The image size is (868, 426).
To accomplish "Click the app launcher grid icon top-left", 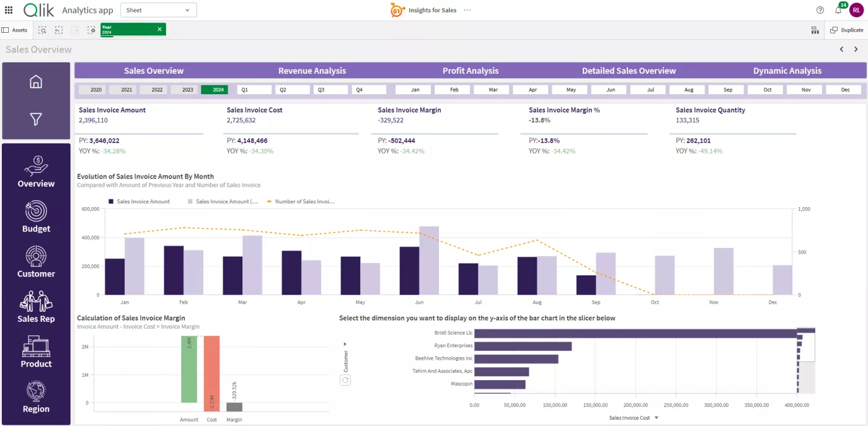I will pos(9,9).
